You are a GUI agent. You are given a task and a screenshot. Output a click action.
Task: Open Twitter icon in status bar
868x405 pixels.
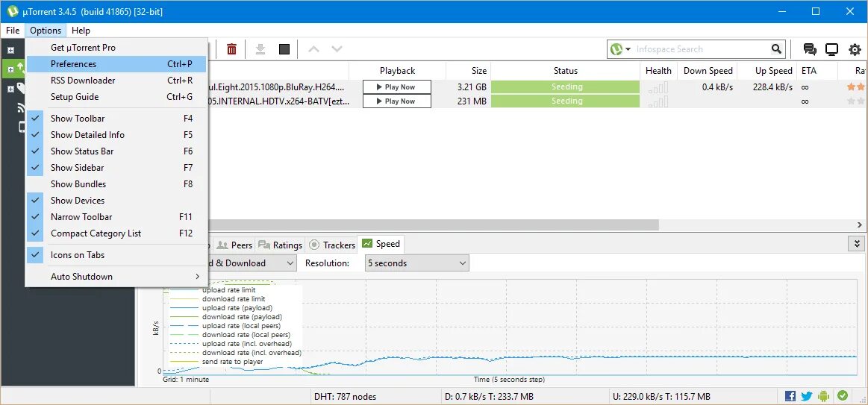[807, 396]
